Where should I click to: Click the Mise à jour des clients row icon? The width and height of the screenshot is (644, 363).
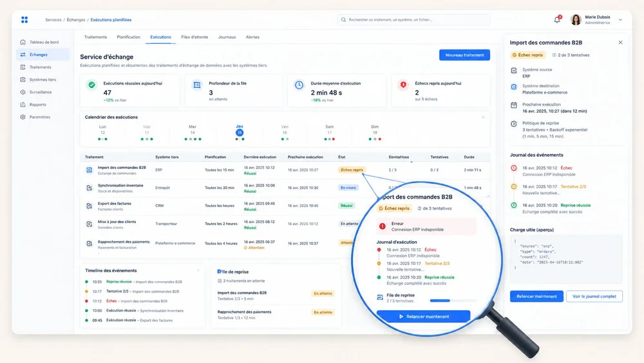pos(89,224)
